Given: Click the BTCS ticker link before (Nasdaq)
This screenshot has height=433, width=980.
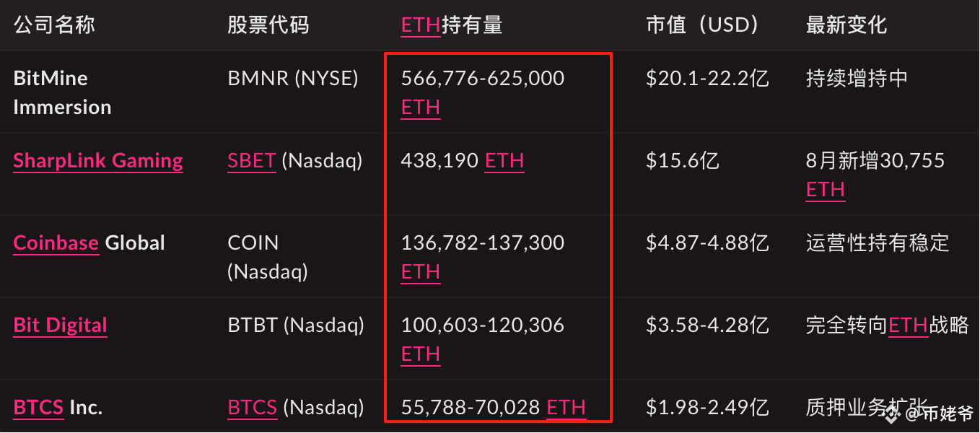Looking at the screenshot, I should [253, 408].
